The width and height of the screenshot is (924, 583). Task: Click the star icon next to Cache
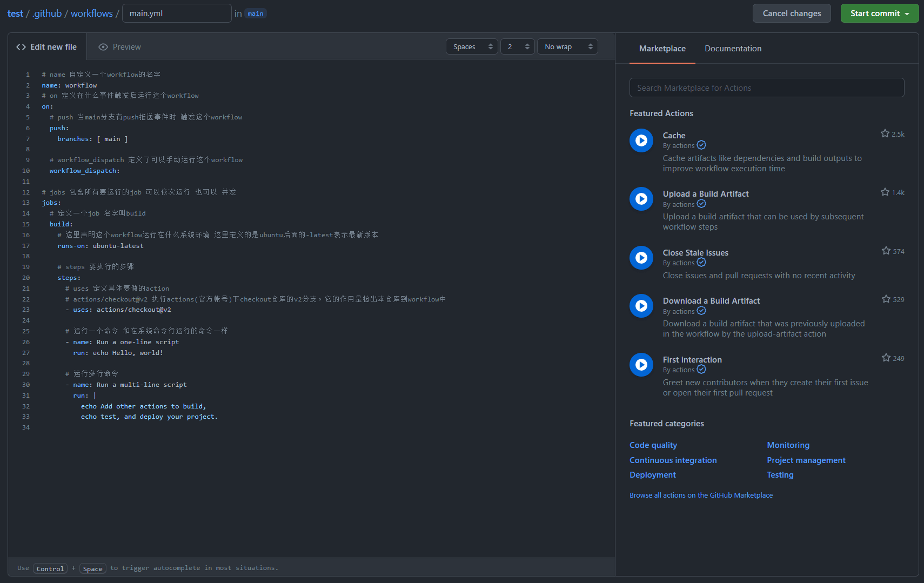pos(885,133)
